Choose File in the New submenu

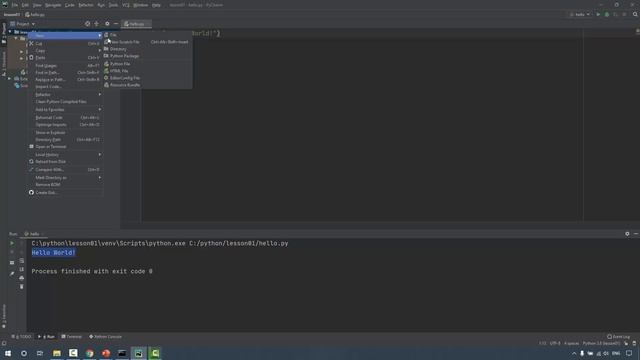147,35
